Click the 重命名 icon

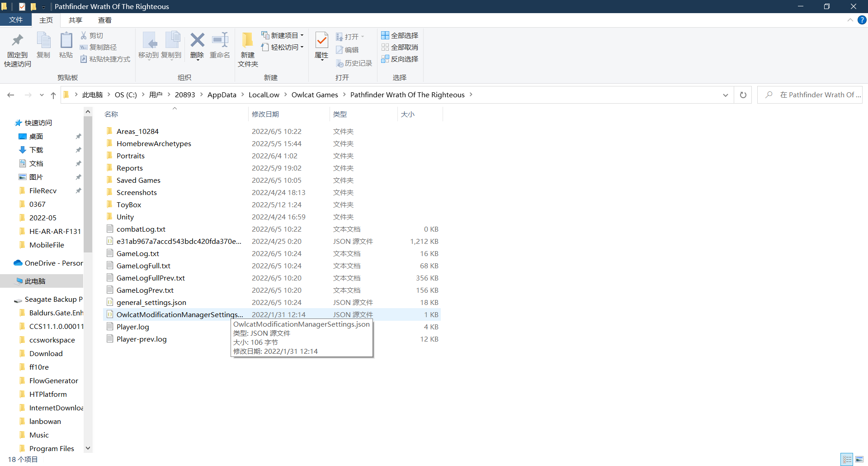tap(220, 40)
